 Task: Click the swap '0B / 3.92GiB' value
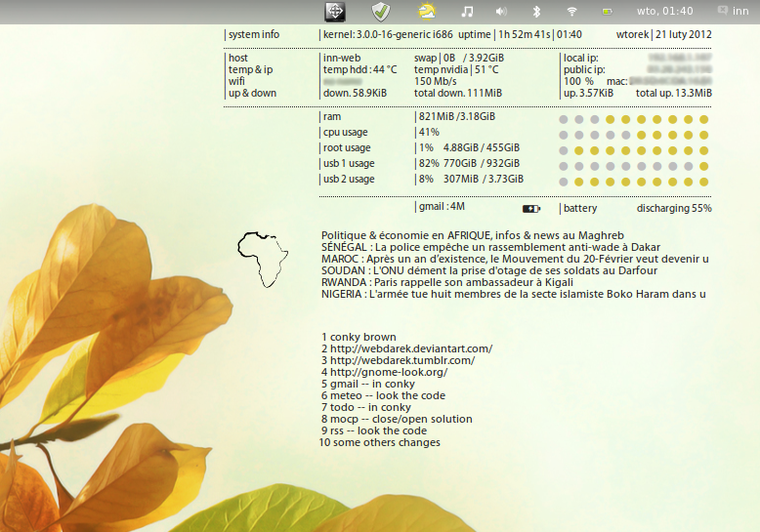(x=474, y=58)
